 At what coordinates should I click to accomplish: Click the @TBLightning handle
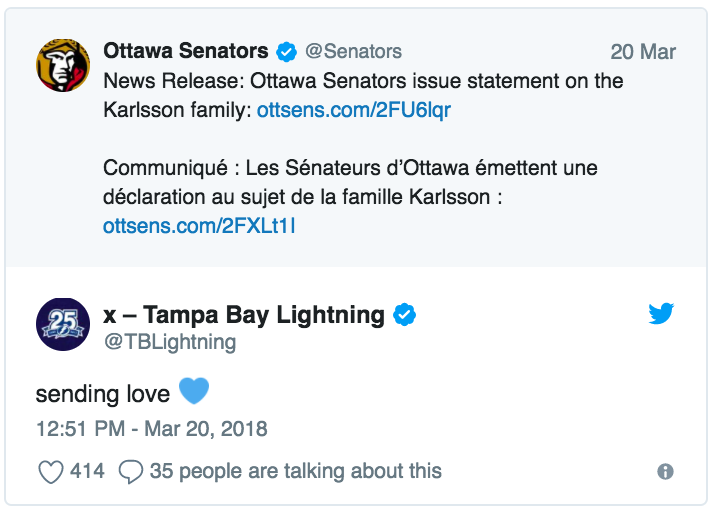tap(170, 342)
